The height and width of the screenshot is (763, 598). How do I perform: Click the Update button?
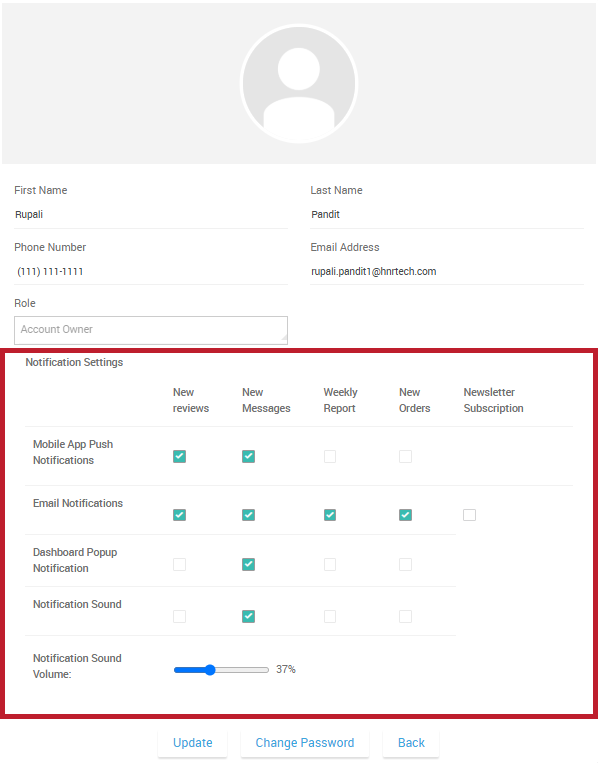tap(193, 743)
